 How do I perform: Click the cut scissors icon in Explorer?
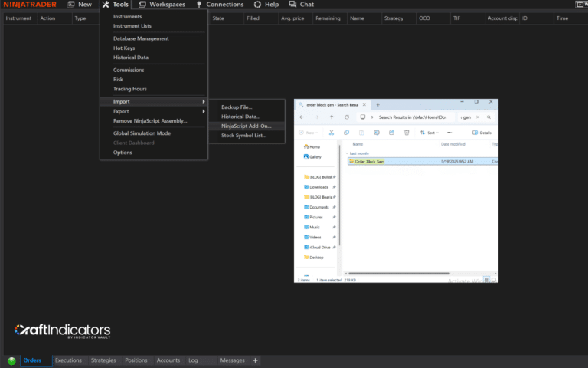coord(331,133)
